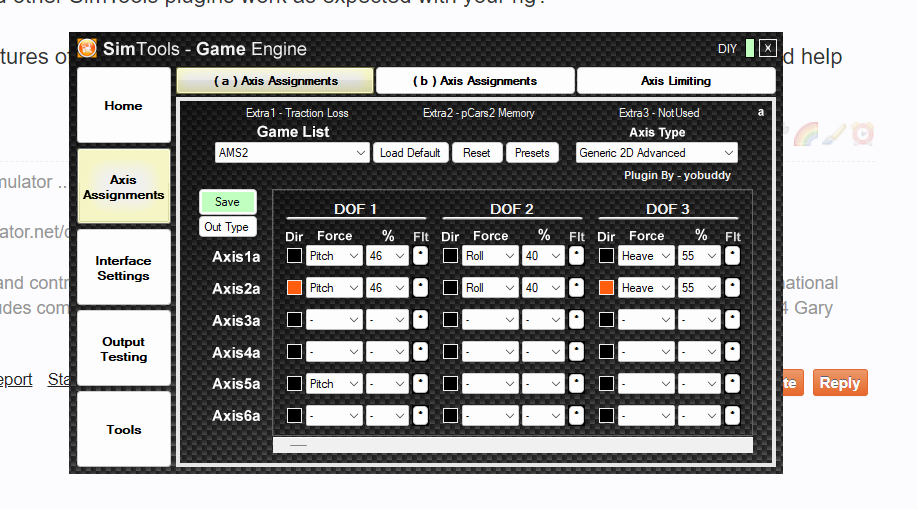The height and width of the screenshot is (509, 918).
Task: Click the orange Reply button on webpage
Action: click(x=840, y=382)
